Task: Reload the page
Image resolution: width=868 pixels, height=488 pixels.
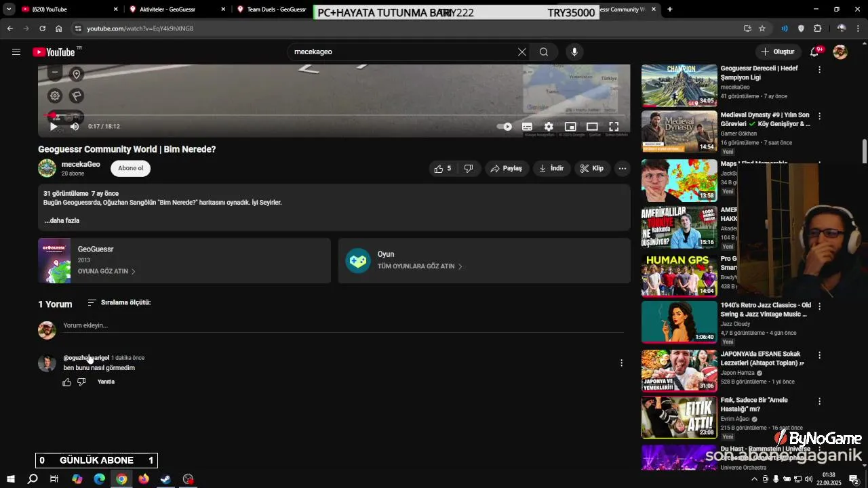Action: (x=42, y=28)
